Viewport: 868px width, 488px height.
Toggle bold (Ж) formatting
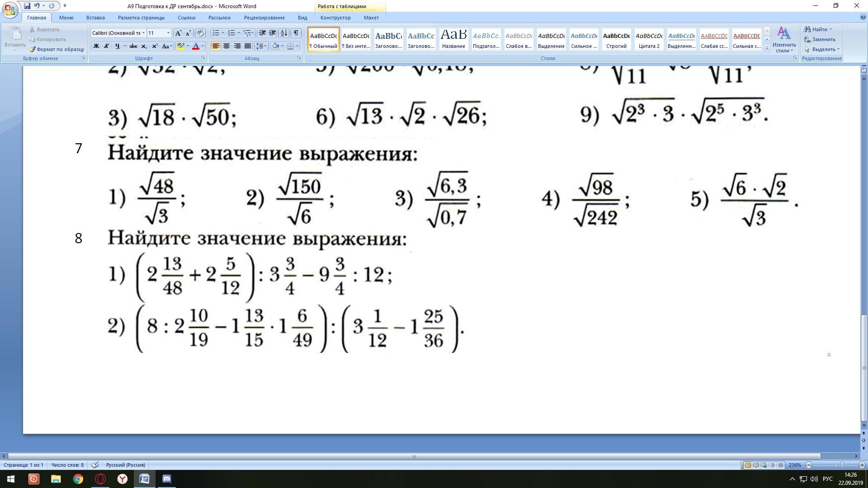point(96,46)
